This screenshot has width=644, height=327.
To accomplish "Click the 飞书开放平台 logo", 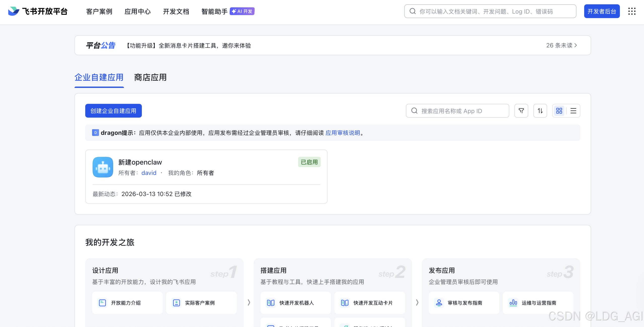I will click(x=37, y=11).
